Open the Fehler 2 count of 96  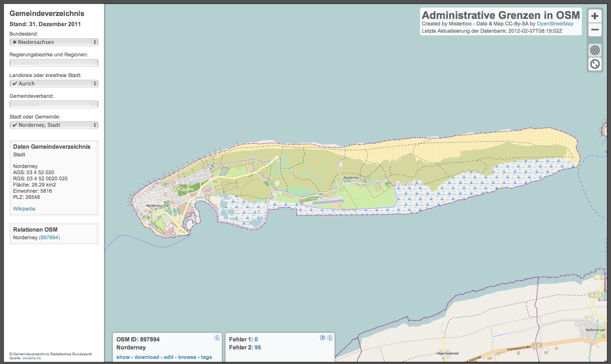click(258, 347)
